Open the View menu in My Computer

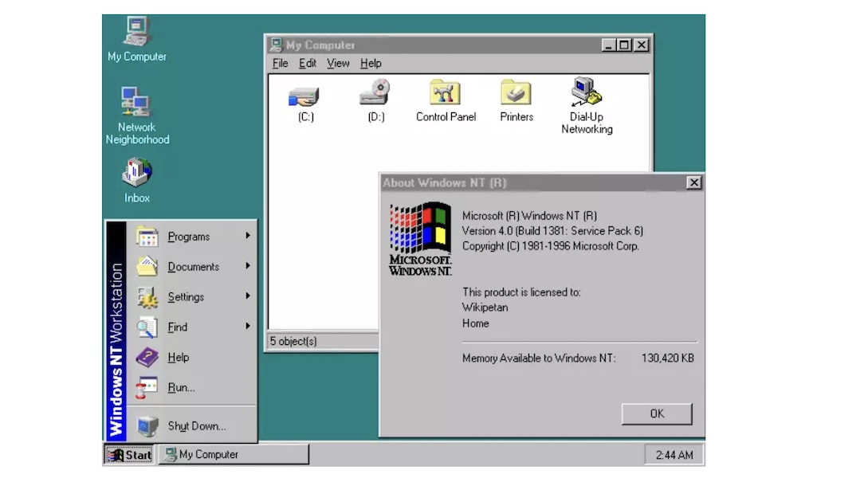[x=338, y=63]
